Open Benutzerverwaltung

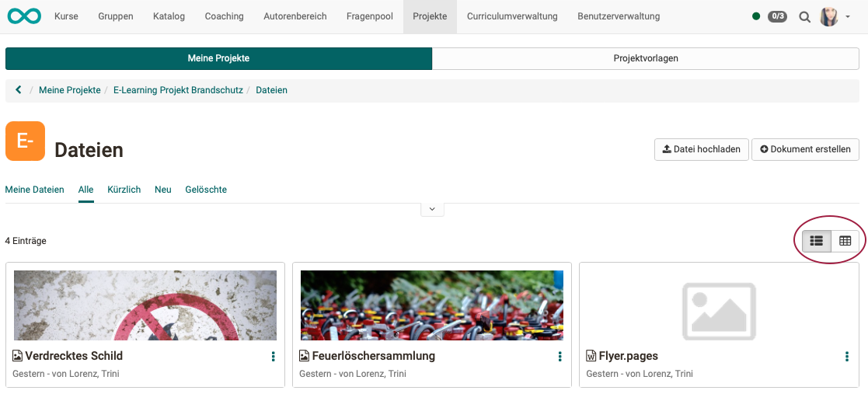click(x=619, y=16)
